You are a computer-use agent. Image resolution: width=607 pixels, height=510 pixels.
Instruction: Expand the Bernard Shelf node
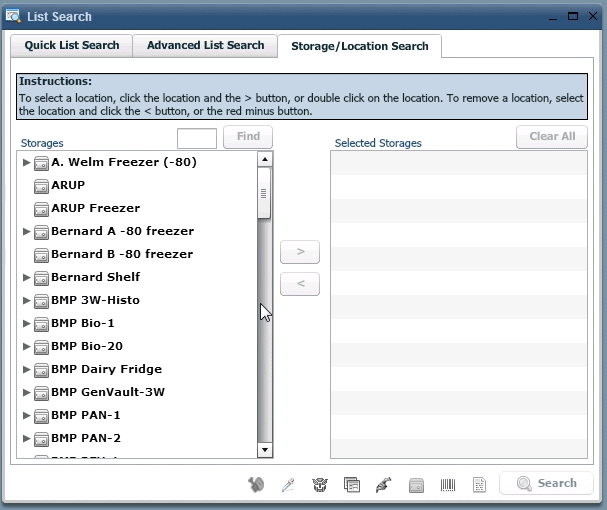coord(26,277)
